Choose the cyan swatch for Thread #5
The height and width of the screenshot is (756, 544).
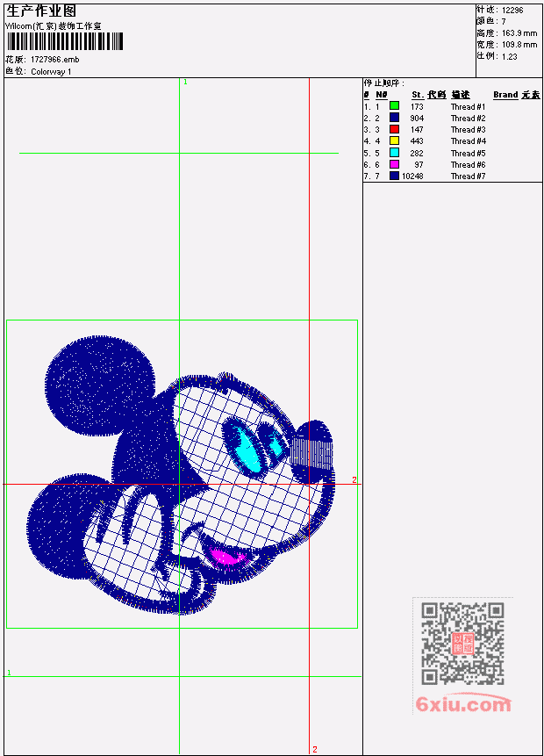tap(394, 153)
